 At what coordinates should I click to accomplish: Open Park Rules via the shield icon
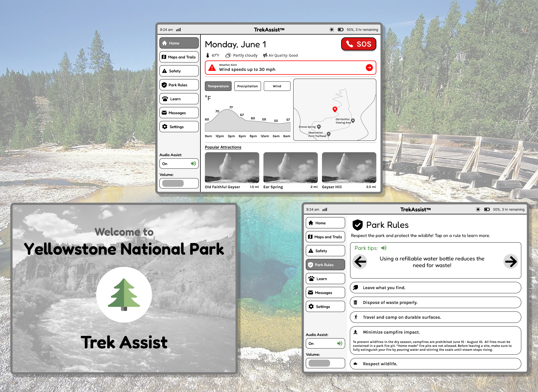[164, 85]
